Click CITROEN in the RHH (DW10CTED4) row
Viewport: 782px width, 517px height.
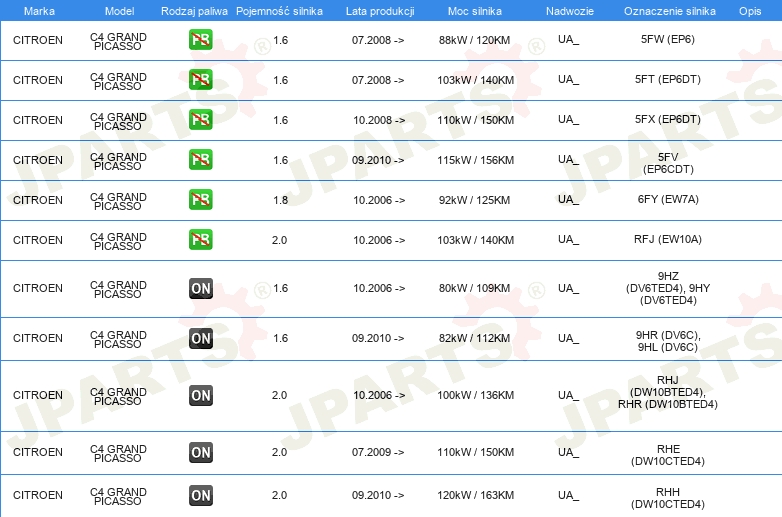click(x=38, y=495)
